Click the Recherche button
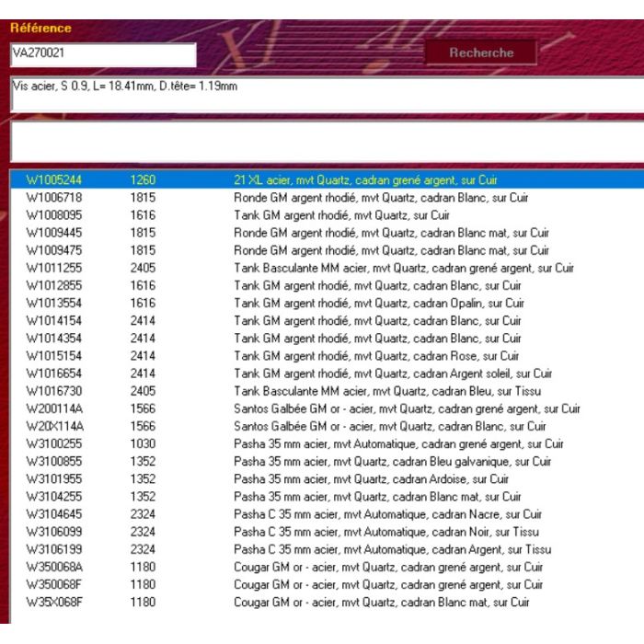Image resolution: width=644 pixels, height=644 pixels. 480,52
